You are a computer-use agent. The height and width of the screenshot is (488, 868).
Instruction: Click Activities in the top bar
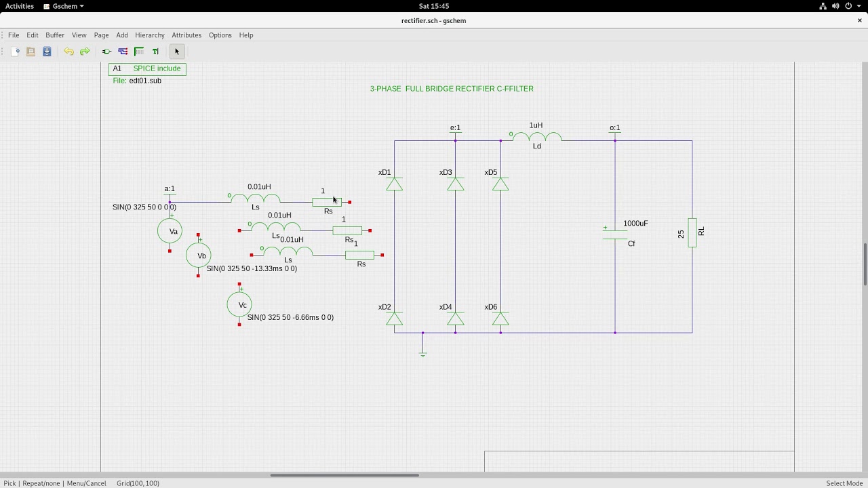[20, 6]
